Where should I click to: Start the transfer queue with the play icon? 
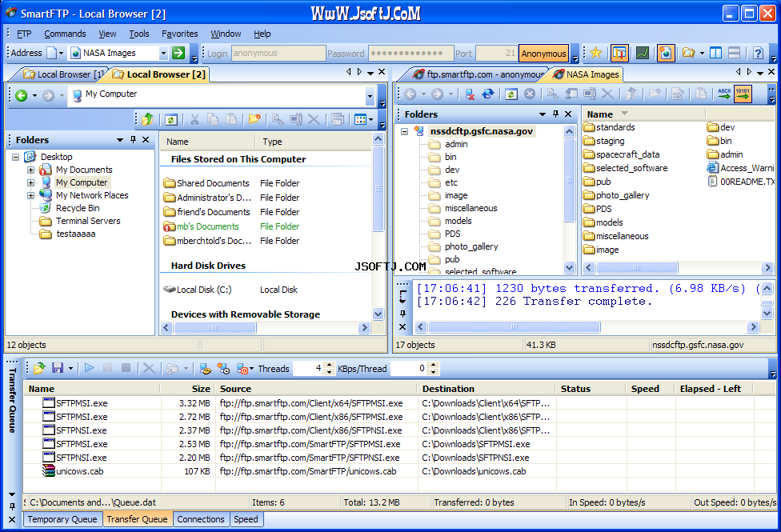[x=90, y=368]
